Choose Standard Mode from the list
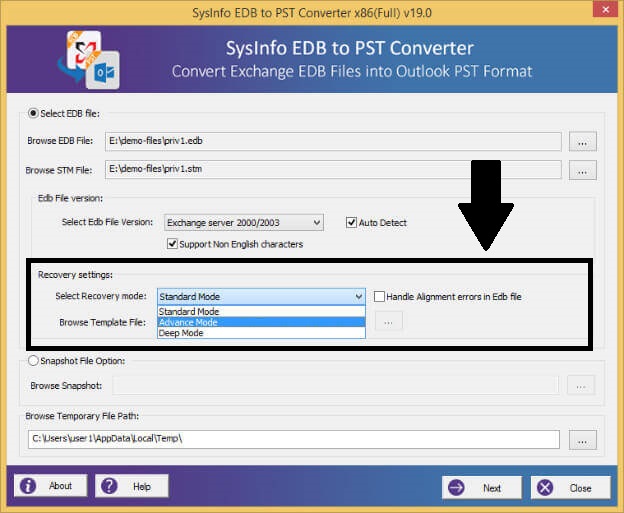 click(261, 311)
